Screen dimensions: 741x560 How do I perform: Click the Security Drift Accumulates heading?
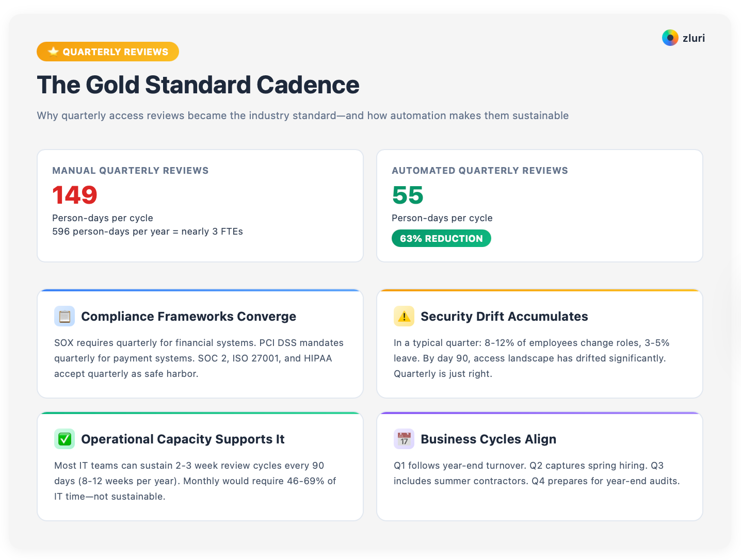point(504,316)
